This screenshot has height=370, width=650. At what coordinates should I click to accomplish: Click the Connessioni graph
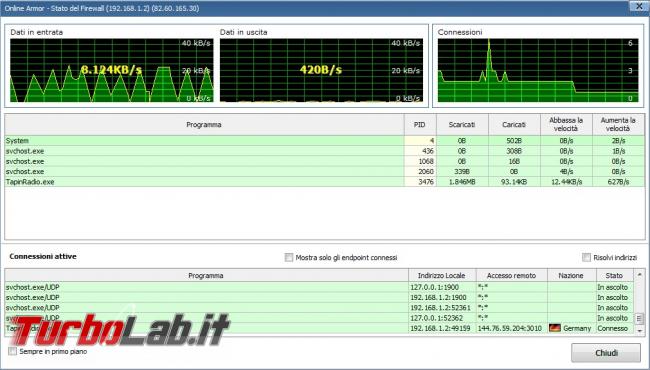pyautogui.click(x=538, y=70)
